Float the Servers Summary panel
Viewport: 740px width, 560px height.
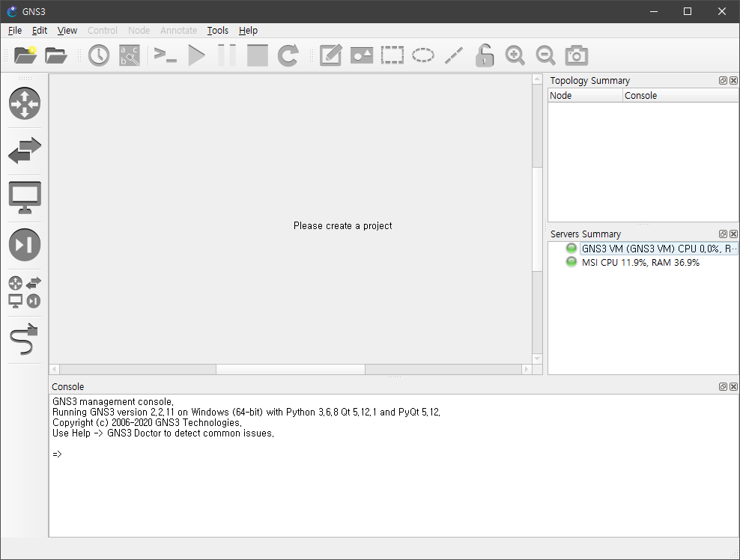tap(723, 234)
